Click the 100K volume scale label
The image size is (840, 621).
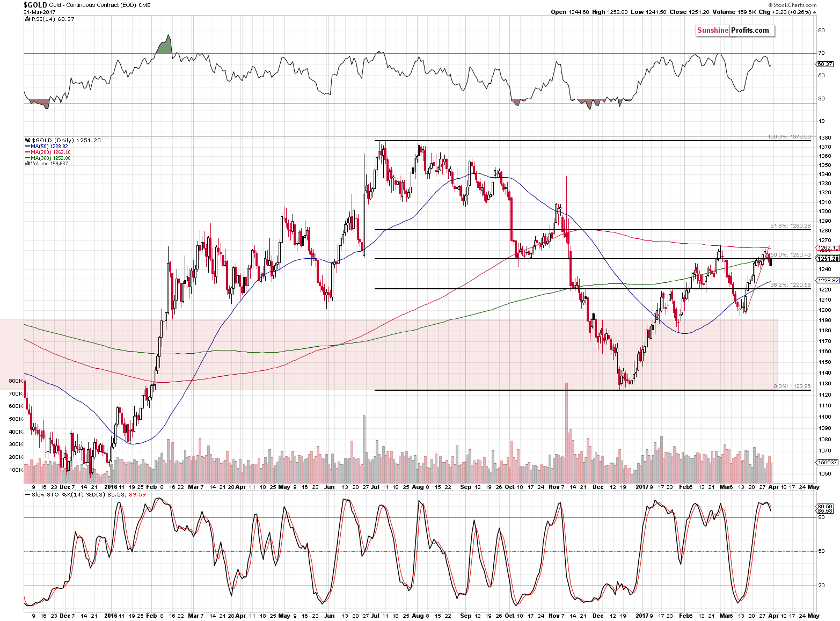[16, 470]
